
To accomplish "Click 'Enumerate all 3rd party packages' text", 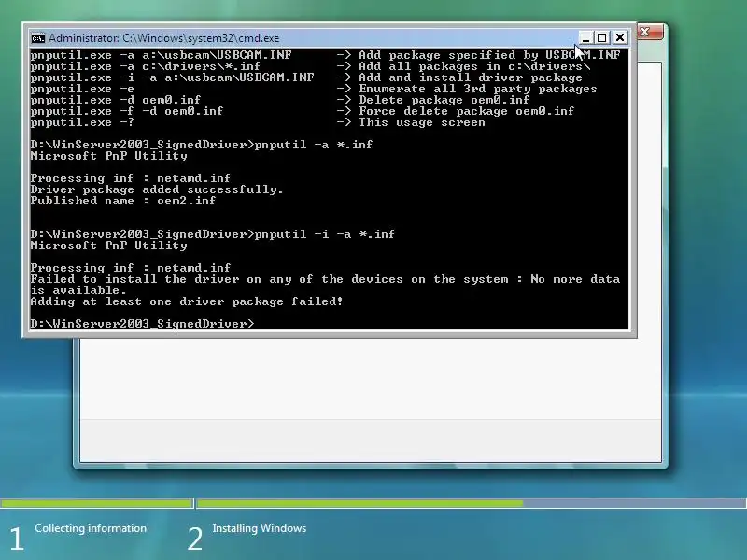I will tap(478, 89).
